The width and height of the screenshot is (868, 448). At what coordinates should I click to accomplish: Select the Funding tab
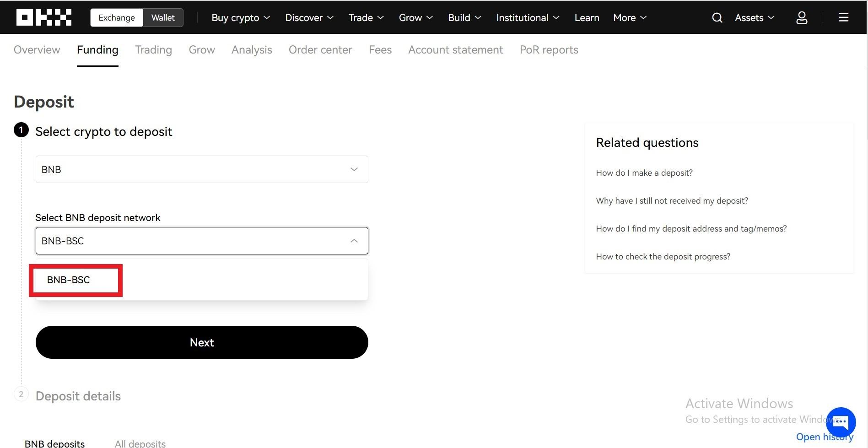point(97,49)
